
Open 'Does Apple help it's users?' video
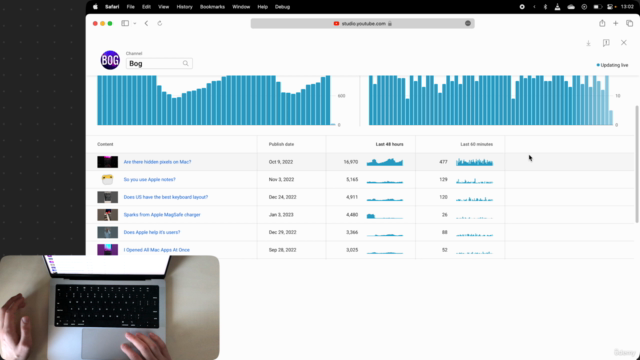coord(152,232)
